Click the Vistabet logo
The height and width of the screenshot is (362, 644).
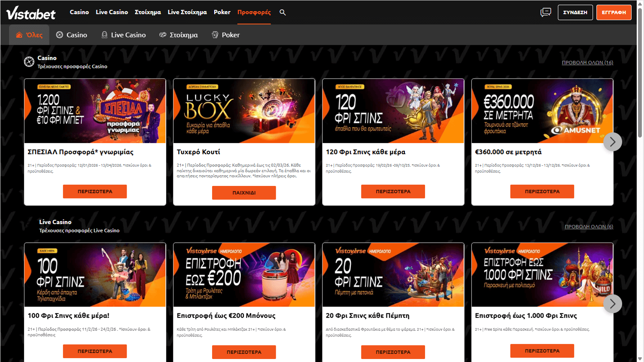30,12
